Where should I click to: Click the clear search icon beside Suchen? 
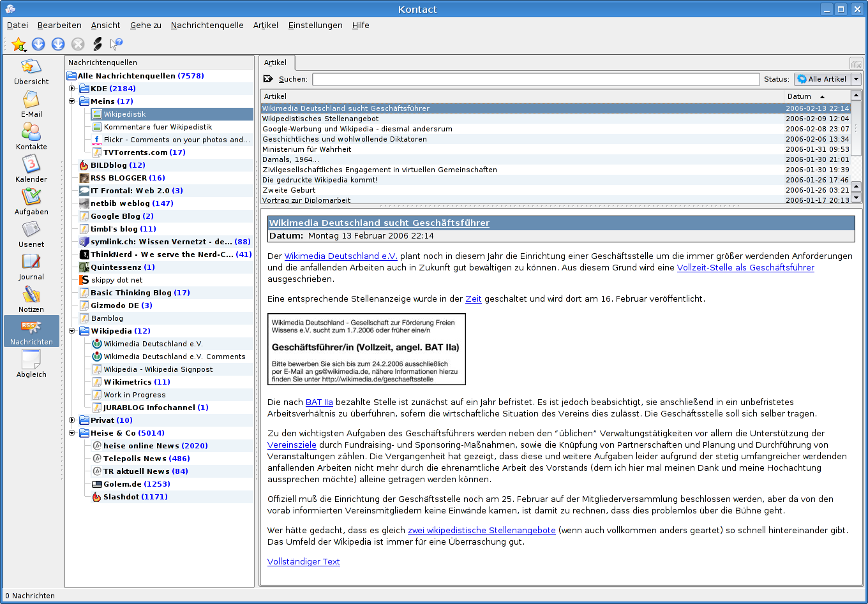[268, 79]
